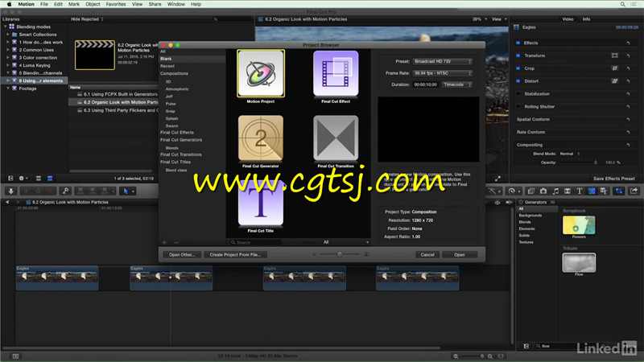Viewport: 644px width, 362px height.
Task: Open the viewer View dropdown
Action: (499, 19)
